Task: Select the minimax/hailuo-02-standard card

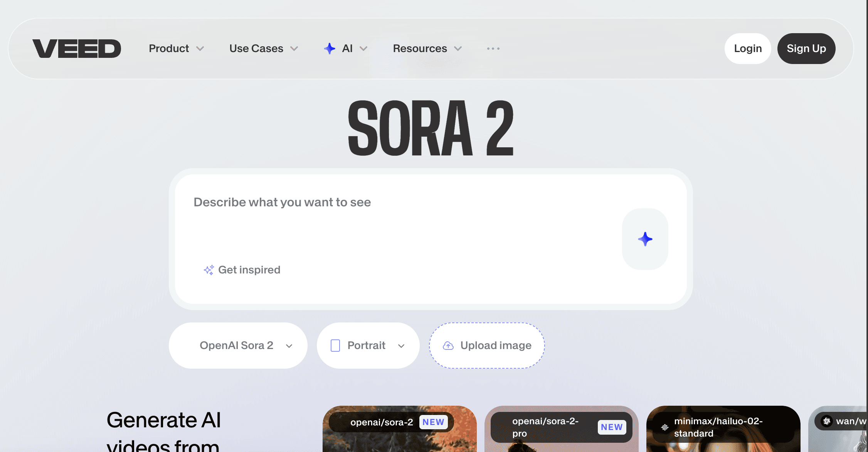Action: pos(723,428)
